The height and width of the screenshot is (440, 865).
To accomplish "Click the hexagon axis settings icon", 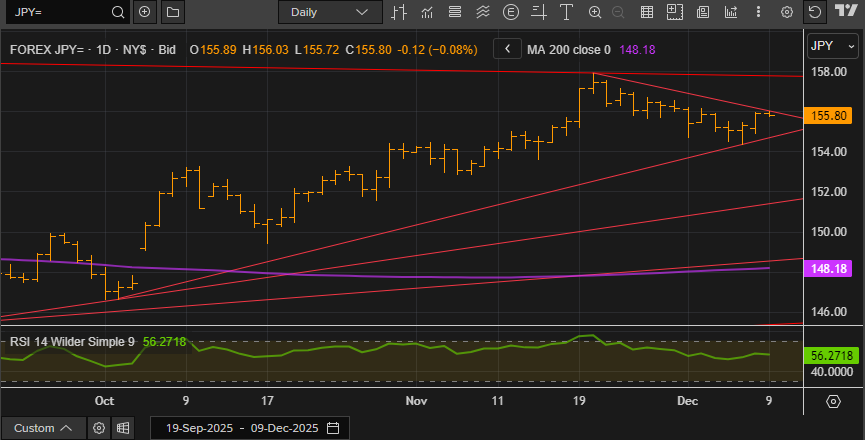I will [x=833, y=401].
